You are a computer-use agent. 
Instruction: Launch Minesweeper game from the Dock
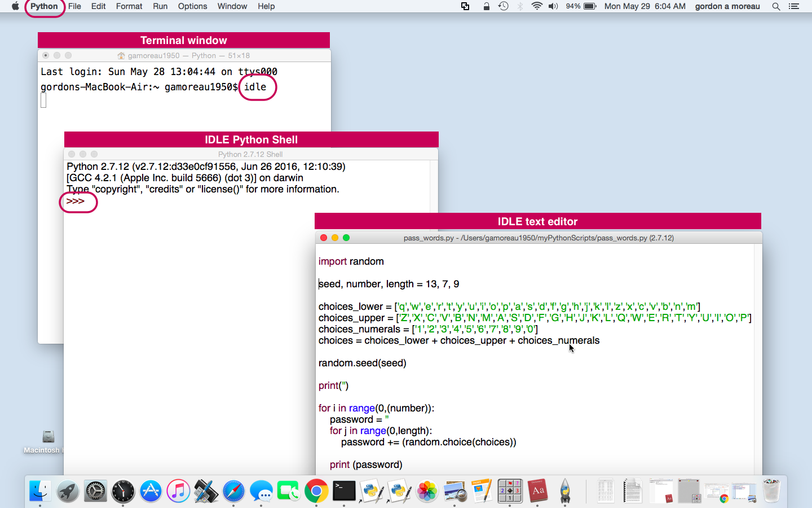click(510, 491)
